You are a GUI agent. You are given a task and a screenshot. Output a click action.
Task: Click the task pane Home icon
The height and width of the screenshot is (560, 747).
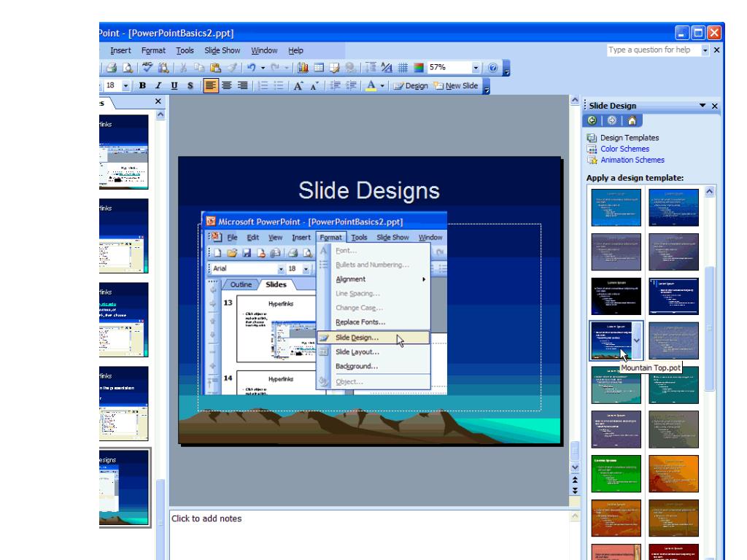pyautogui.click(x=632, y=120)
